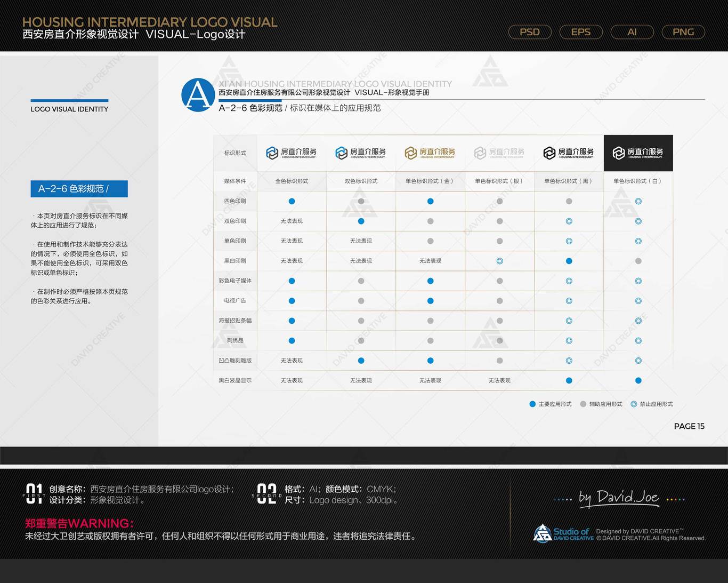Click the 双色标识形式 column header
The image size is (728, 583).
click(361, 181)
